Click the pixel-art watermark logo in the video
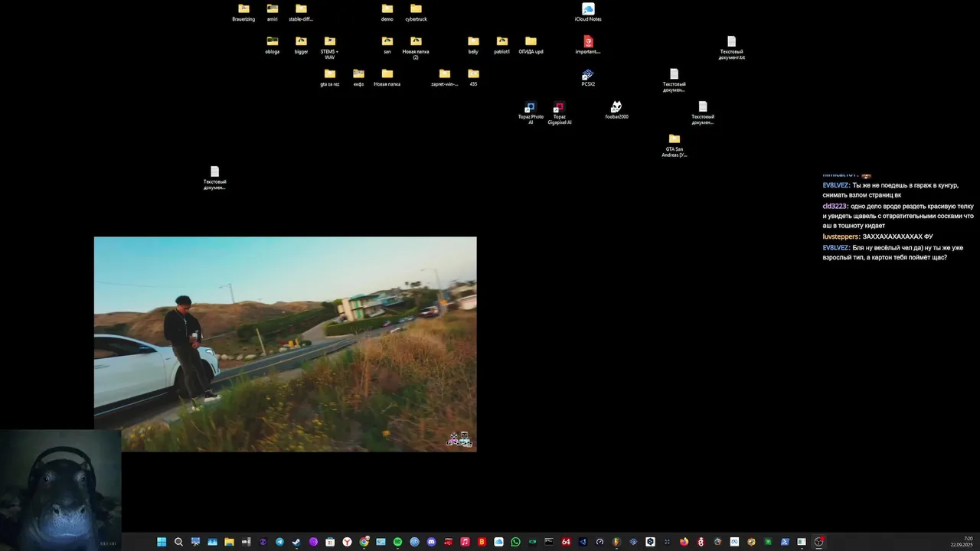 [459, 439]
